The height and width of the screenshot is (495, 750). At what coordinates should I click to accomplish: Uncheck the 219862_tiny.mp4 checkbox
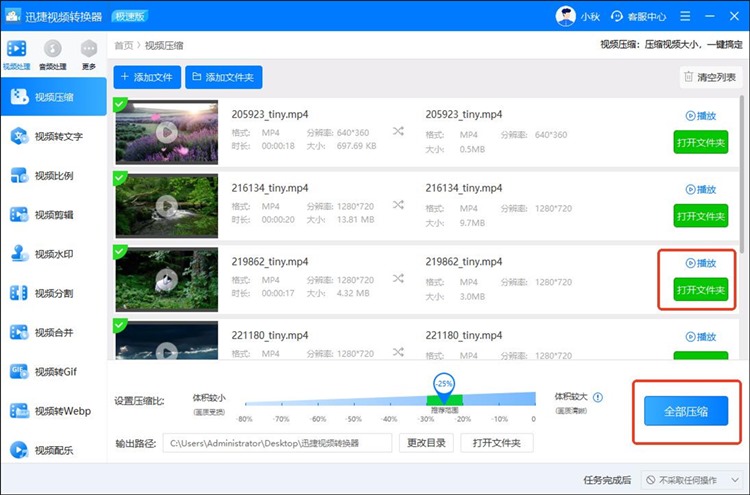pyautogui.click(x=120, y=252)
